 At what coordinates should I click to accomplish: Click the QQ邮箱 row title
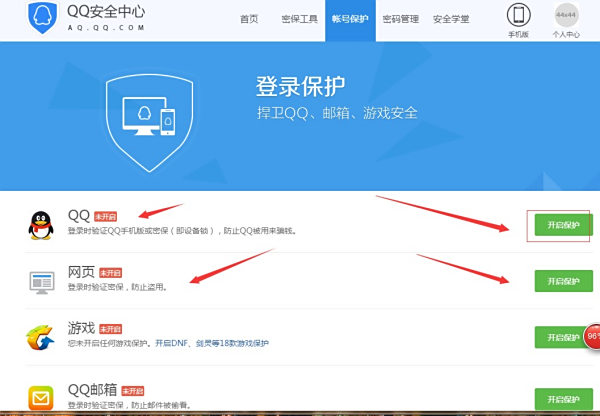[x=92, y=390]
